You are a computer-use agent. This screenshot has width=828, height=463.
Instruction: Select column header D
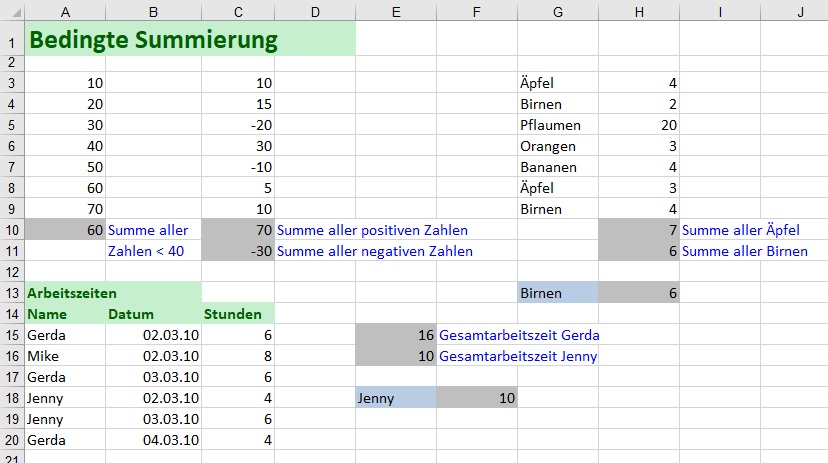(x=314, y=11)
